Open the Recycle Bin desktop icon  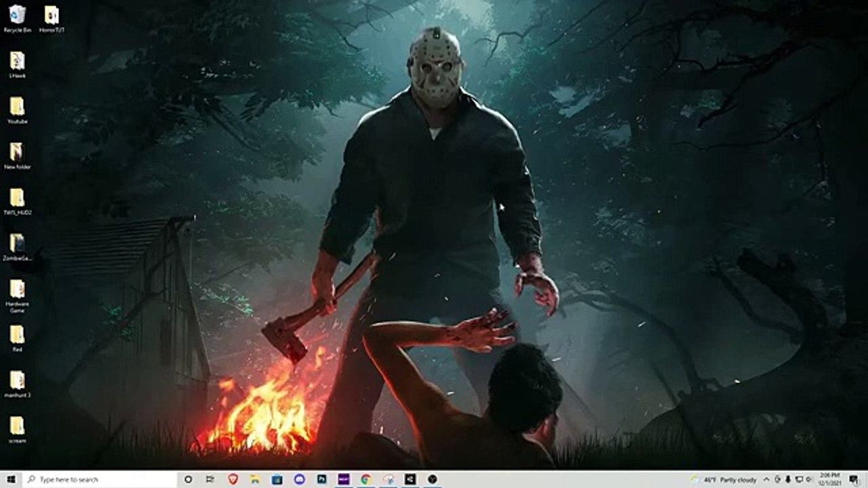pyautogui.click(x=17, y=19)
